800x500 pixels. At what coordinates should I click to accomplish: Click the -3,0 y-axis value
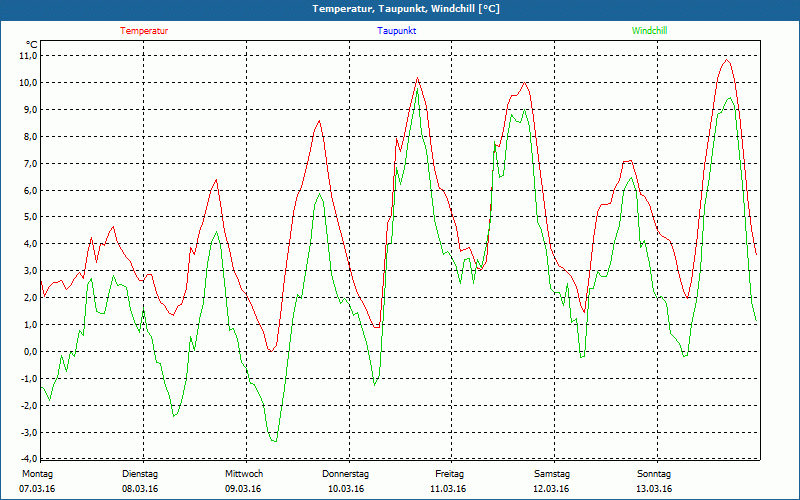(x=29, y=433)
